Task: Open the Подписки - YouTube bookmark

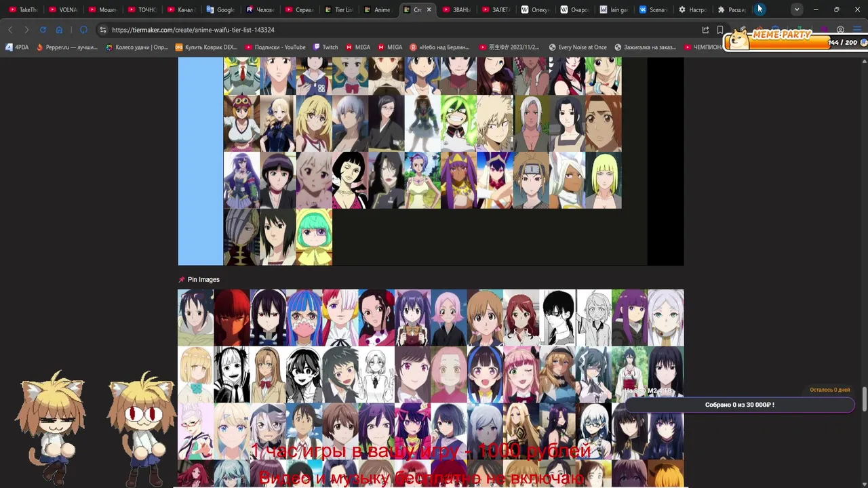Action: click(x=275, y=47)
